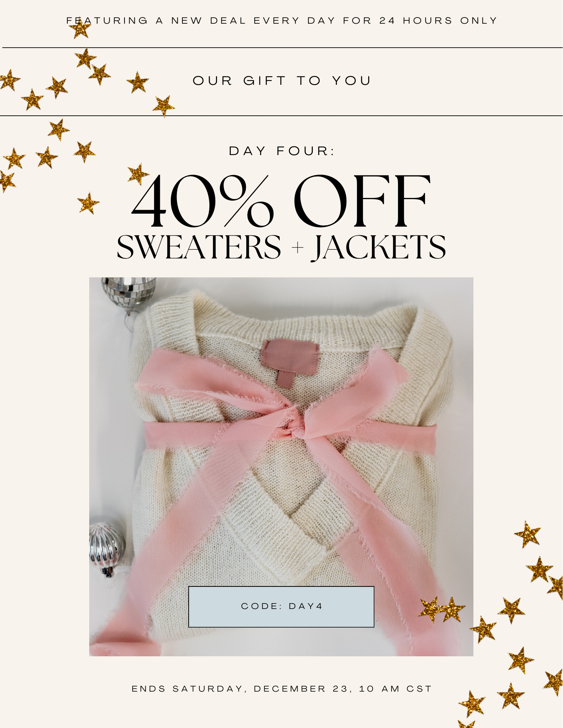The image size is (563, 728).
Task: Click the DAY FOUR label
Action: point(281,151)
